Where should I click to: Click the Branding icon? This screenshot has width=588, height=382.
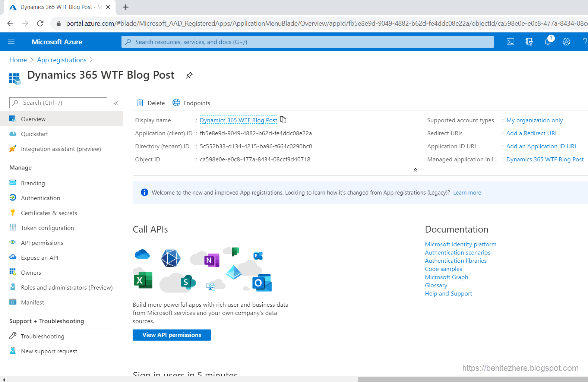pos(13,183)
